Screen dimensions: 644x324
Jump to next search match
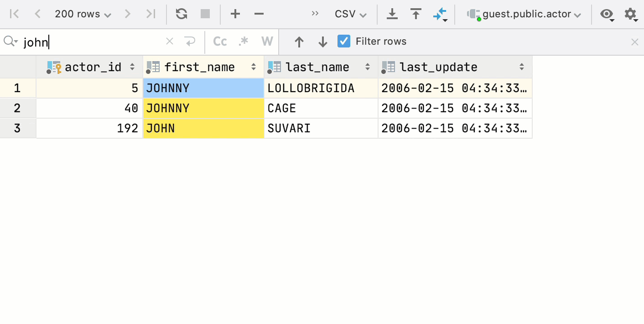tap(322, 41)
